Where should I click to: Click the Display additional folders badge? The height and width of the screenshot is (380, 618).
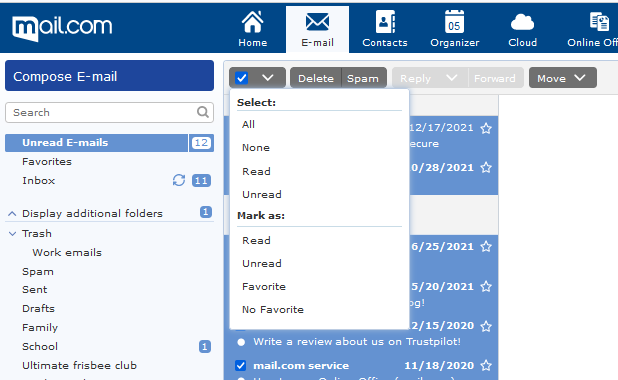pos(206,212)
